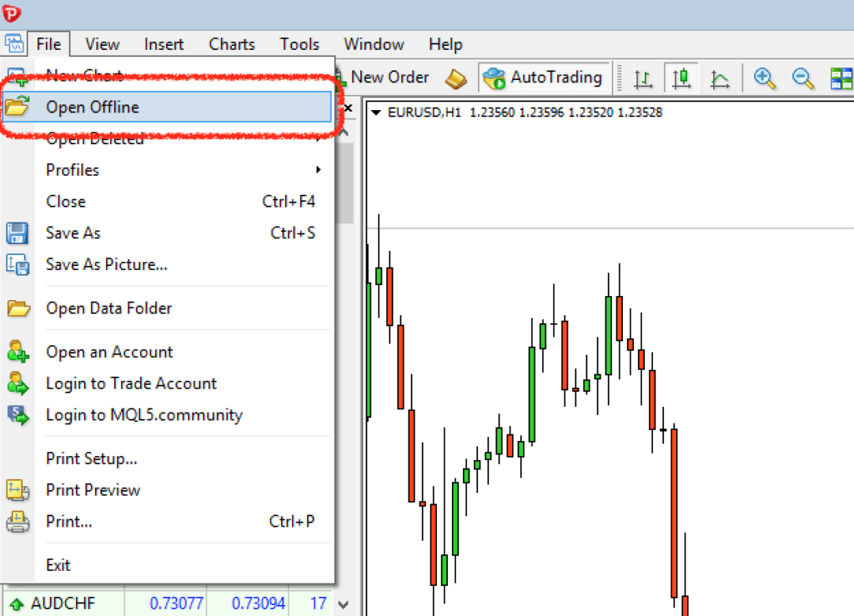Open the Window menu

[374, 44]
